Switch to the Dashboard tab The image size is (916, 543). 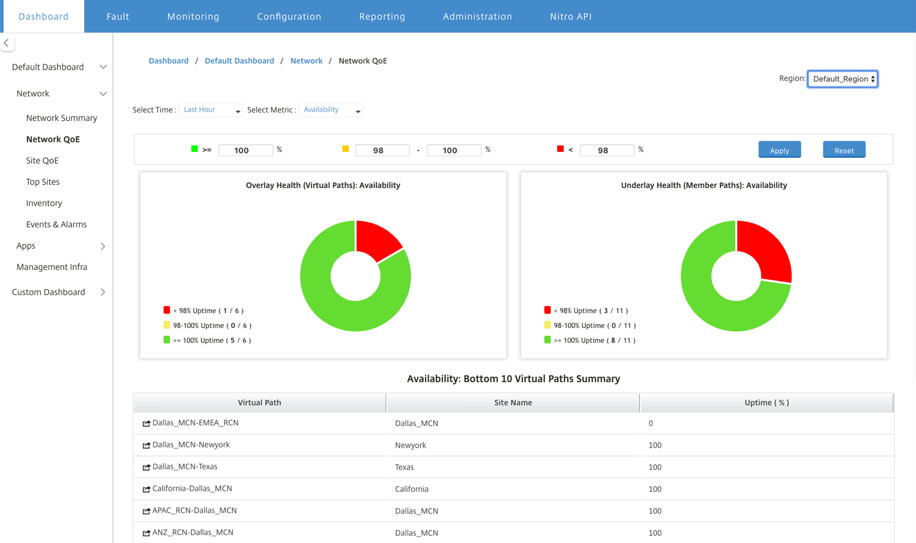click(x=43, y=16)
